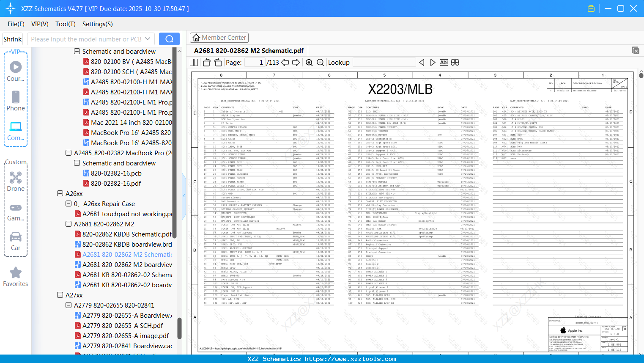
Task: Click the X2203/MLB title on schematic
Action: (400, 89)
